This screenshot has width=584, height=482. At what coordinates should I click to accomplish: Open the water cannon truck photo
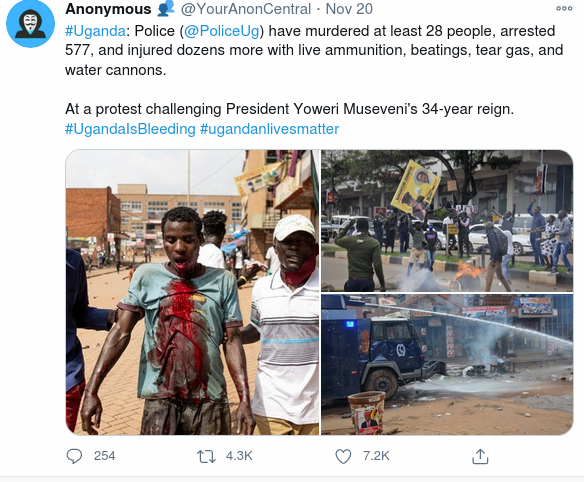click(x=447, y=365)
